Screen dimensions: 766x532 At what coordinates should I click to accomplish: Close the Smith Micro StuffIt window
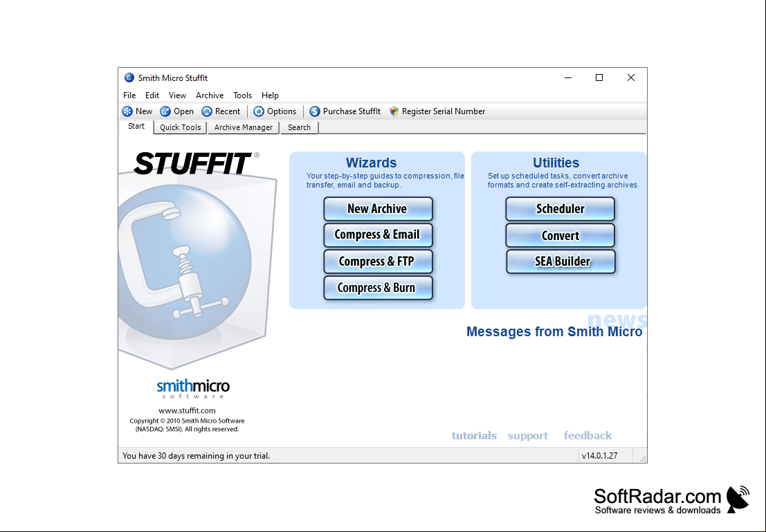click(x=631, y=77)
